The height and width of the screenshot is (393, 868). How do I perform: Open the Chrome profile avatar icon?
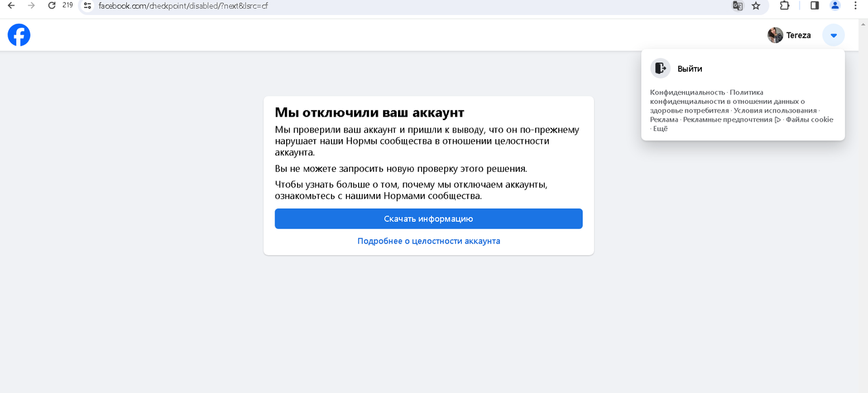[835, 5]
